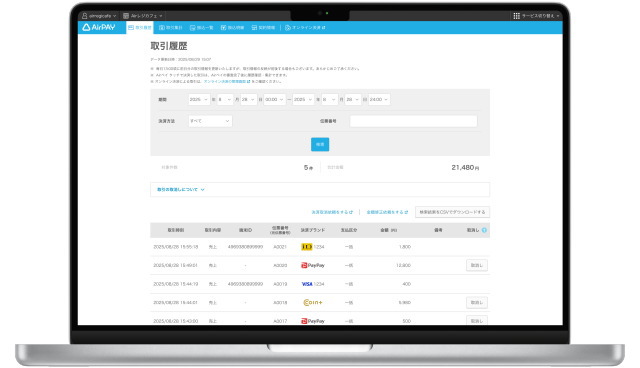Open the start year 2025 dropdown
This screenshot has height=368, width=640.
199,100
